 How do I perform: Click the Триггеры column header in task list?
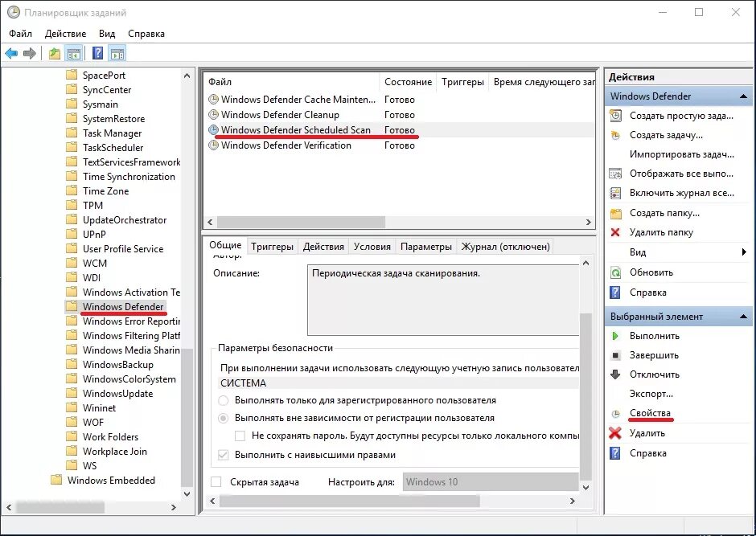point(463,82)
